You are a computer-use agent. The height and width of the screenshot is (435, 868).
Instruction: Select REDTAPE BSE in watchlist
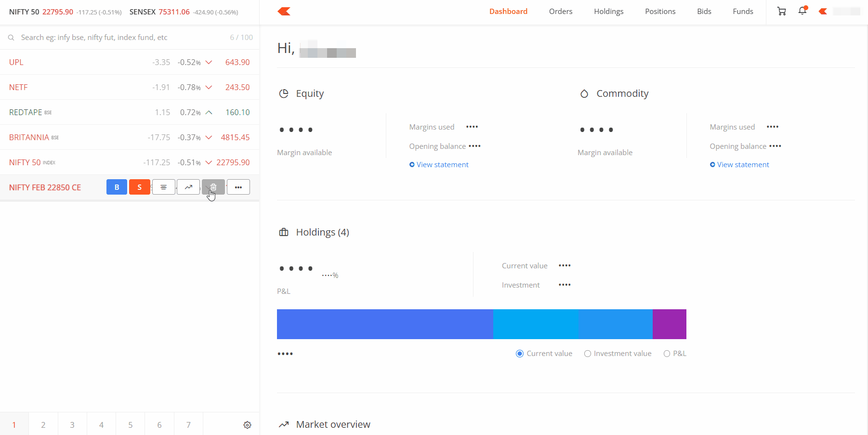[x=130, y=112]
